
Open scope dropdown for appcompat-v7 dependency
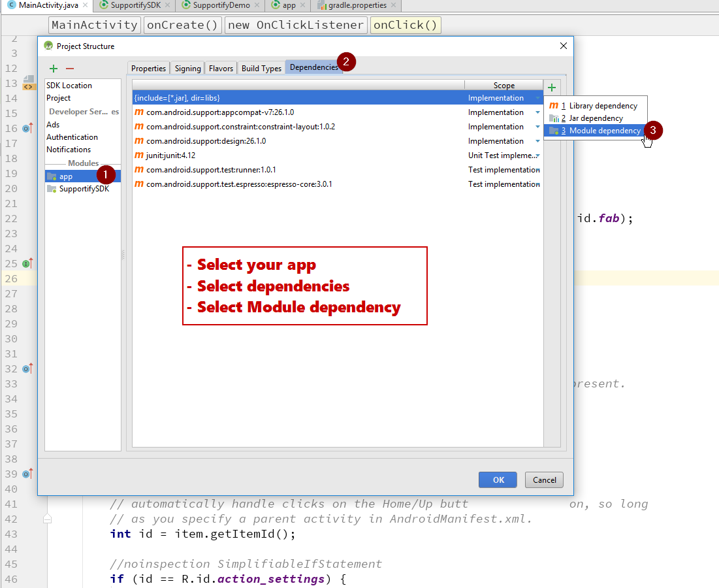[537, 112]
